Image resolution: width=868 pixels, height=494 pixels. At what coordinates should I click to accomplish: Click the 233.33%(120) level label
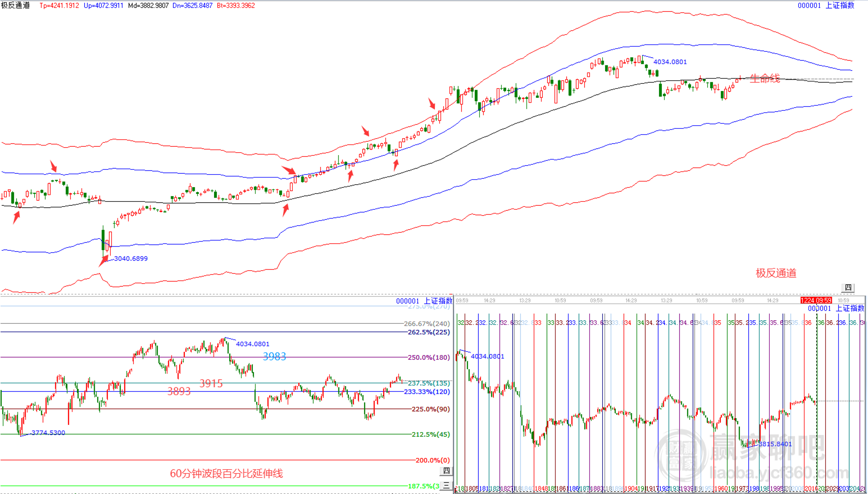(x=427, y=392)
